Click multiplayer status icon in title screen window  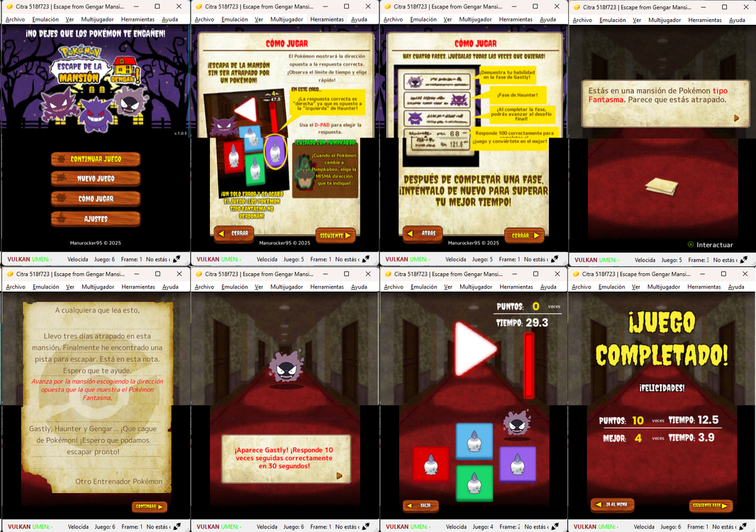click(177, 259)
